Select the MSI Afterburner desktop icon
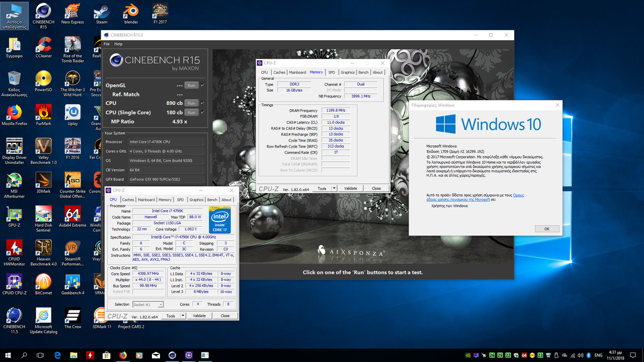The image size is (644, 362). point(15,185)
